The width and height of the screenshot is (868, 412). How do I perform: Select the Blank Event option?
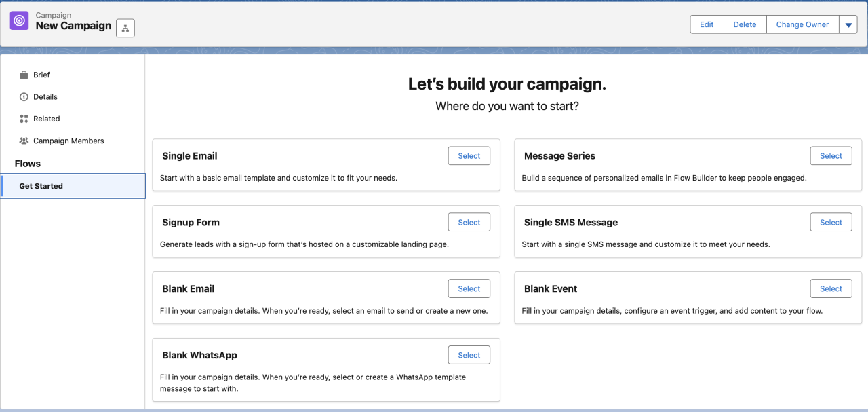(831, 288)
